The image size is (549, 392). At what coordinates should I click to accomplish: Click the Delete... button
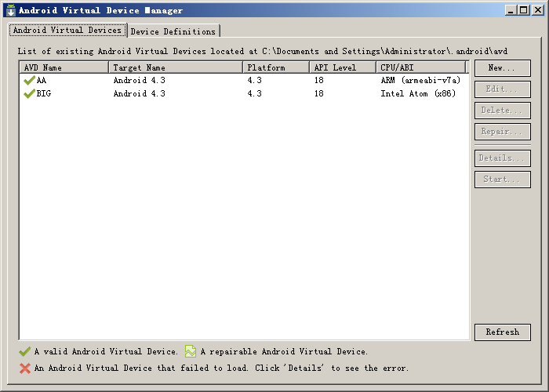(x=503, y=111)
